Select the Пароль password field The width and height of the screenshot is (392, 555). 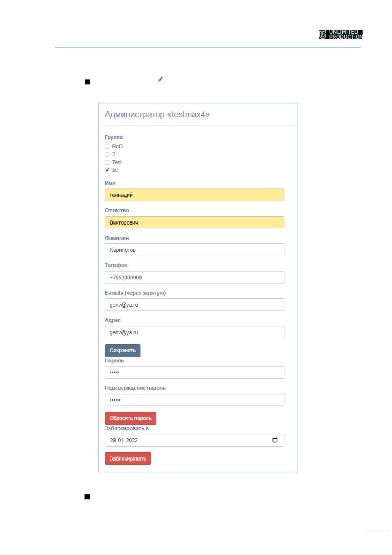pyautogui.click(x=195, y=373)
